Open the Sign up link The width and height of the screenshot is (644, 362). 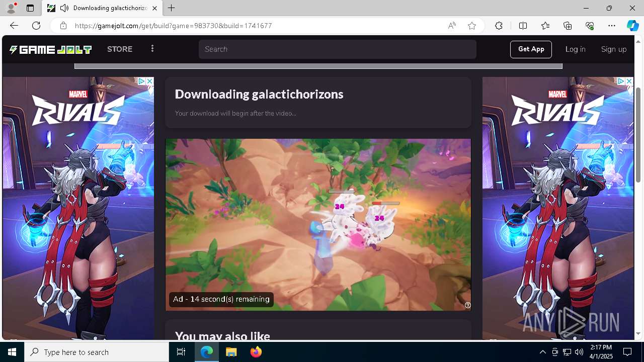(x=614, y=49)
